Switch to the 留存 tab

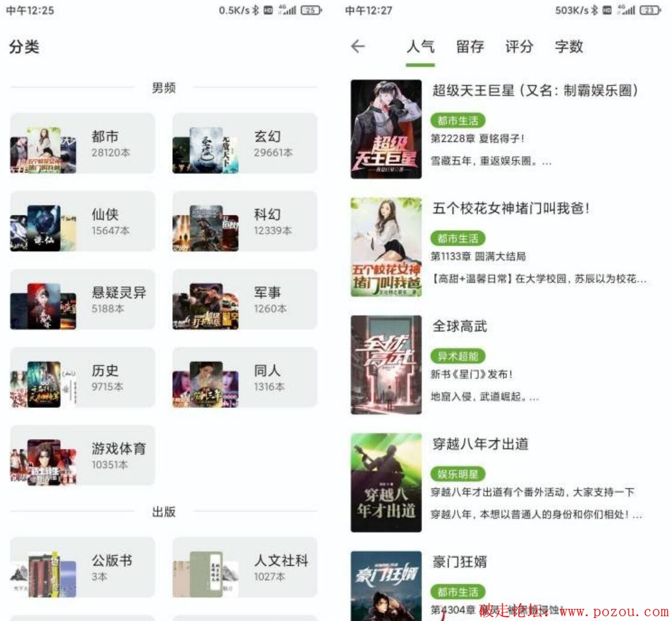tap(470, 46)
